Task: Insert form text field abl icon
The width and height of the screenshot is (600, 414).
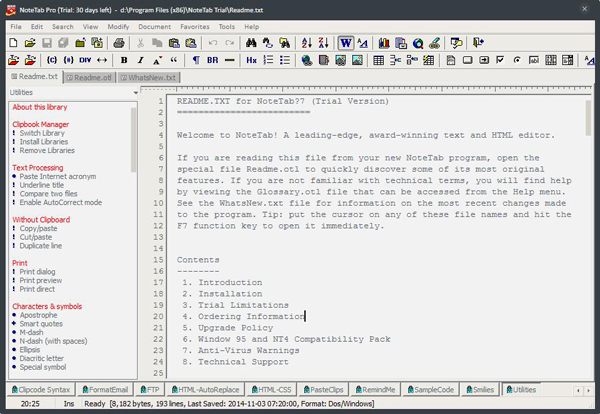Action: (533, 60)
